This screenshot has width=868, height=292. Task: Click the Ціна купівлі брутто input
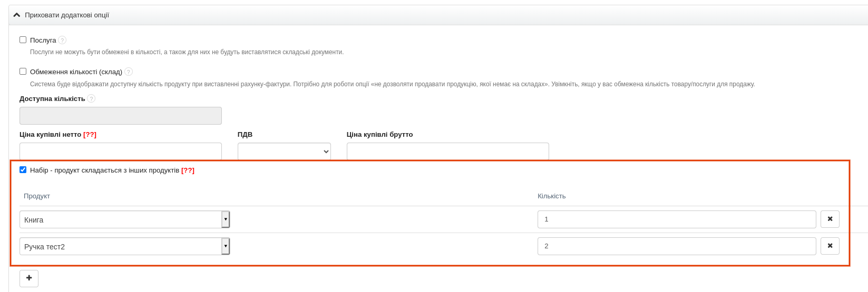click(x=448, y=151)
